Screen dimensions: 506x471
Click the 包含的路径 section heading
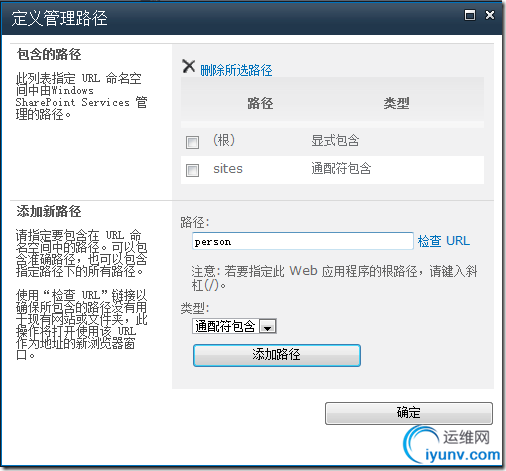[x=49, y=54]
